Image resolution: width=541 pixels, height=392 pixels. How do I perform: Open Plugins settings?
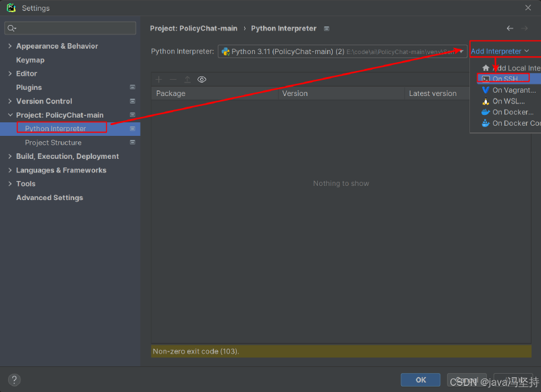[29, 87]
